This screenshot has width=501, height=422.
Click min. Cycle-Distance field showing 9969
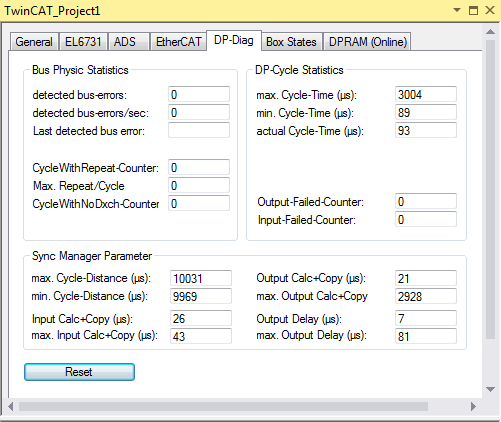(201, 296)
